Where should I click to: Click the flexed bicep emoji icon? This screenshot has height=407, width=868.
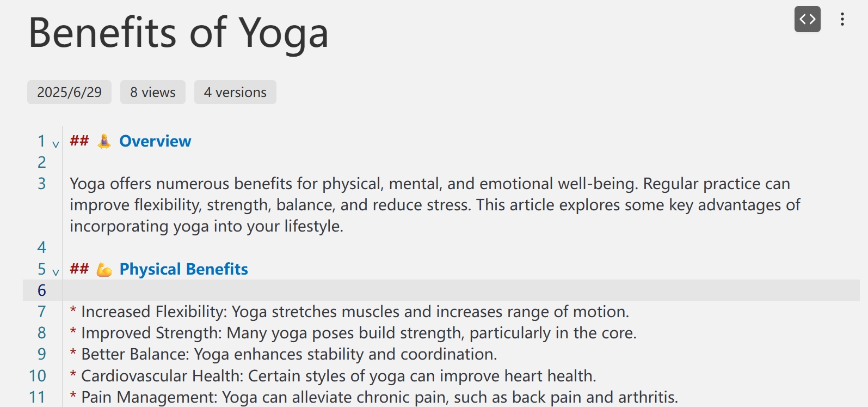tap(104, 269)
